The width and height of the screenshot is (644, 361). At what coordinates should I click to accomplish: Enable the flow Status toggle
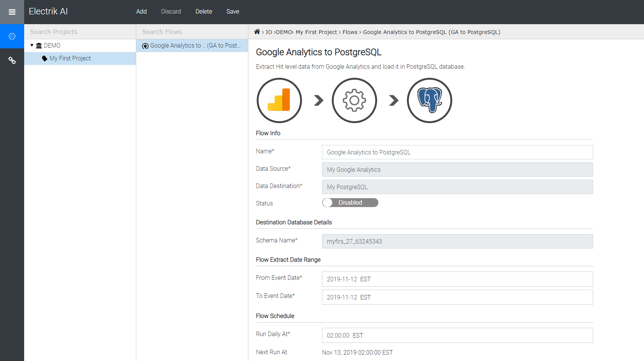tap(350, 202)
